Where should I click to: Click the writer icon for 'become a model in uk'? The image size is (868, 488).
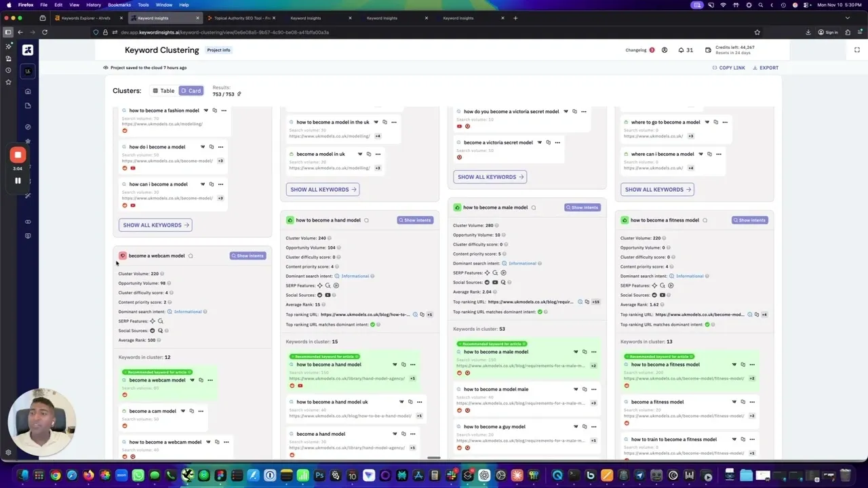[x=360, y=154]
